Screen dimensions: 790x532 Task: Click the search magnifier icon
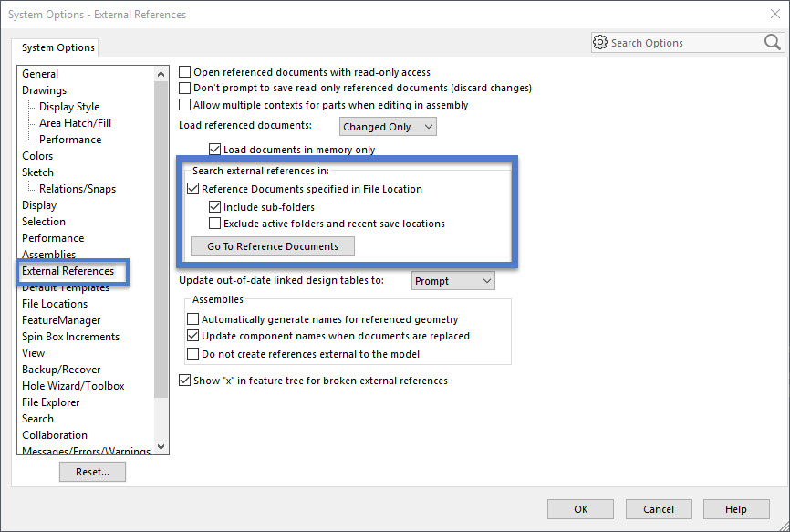[772, 42]
